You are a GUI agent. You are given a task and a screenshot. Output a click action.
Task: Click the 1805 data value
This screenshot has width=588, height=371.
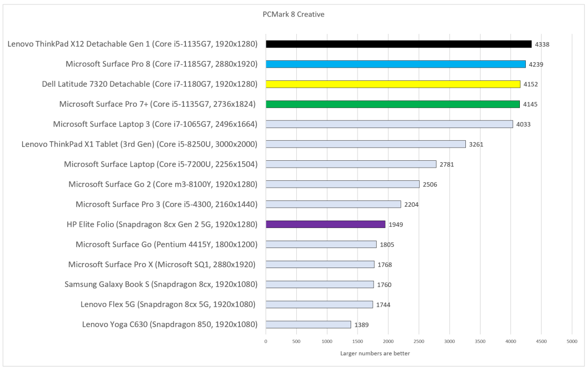387,245
